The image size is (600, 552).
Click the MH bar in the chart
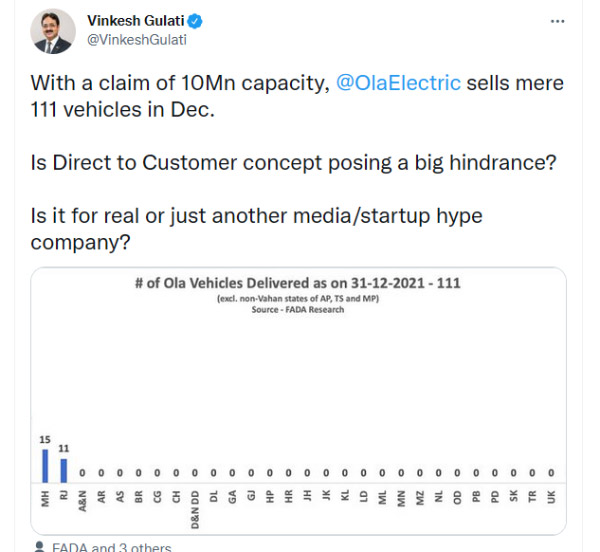(x=45, y=465)
